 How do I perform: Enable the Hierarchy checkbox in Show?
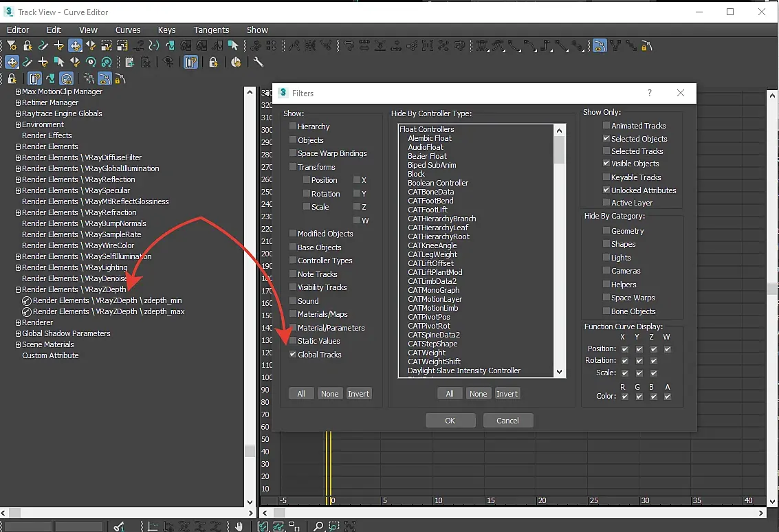pyautogui.click(x=293, y=126)
